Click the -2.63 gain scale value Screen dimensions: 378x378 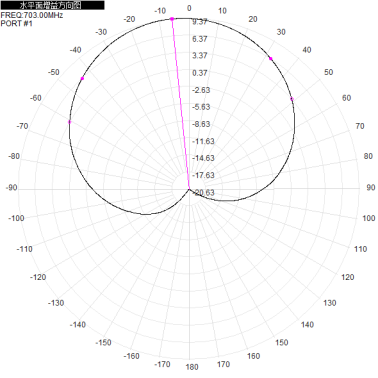pos(201,90)
